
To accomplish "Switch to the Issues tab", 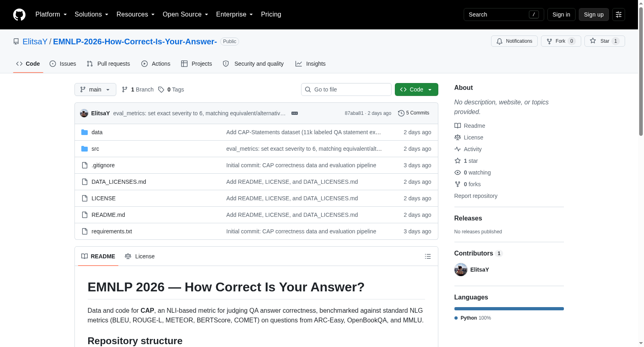I will 63,64.
